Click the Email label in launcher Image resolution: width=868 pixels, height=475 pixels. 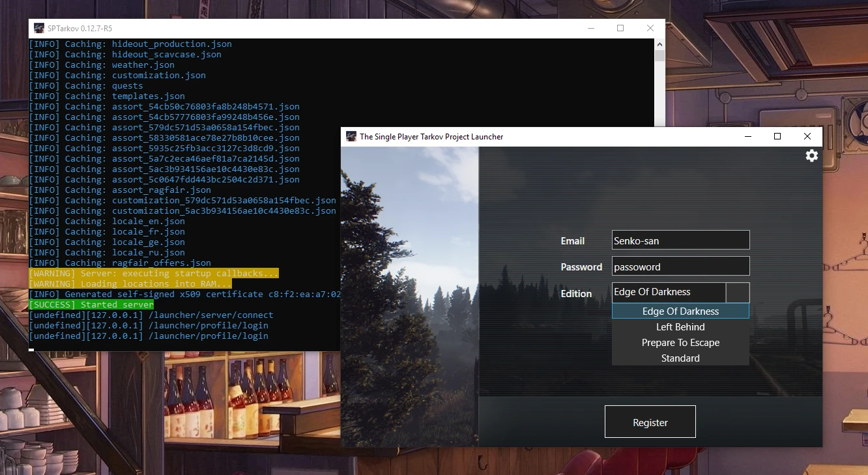573,240
